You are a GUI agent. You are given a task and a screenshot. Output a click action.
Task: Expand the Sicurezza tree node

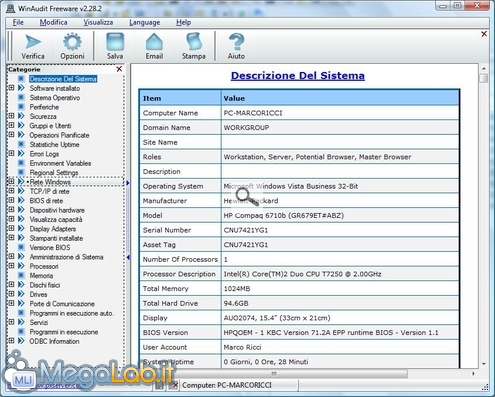(11, 116)
